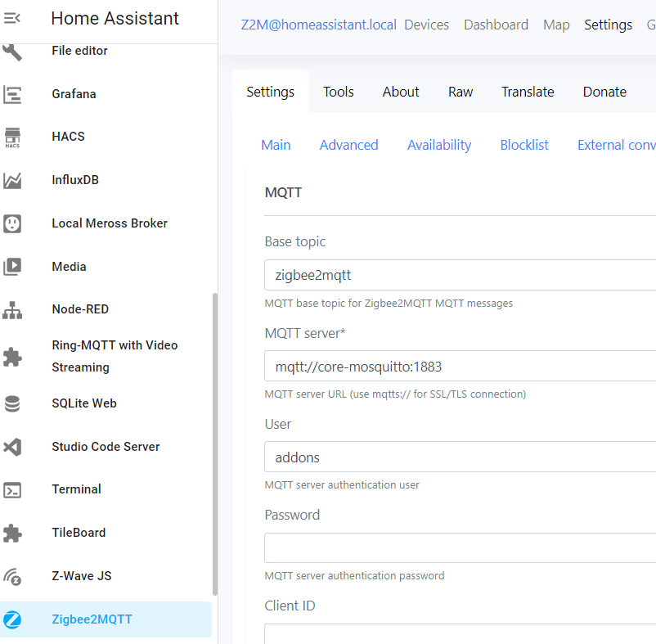
Task: Open the network Map page
Action: (556, 25)
